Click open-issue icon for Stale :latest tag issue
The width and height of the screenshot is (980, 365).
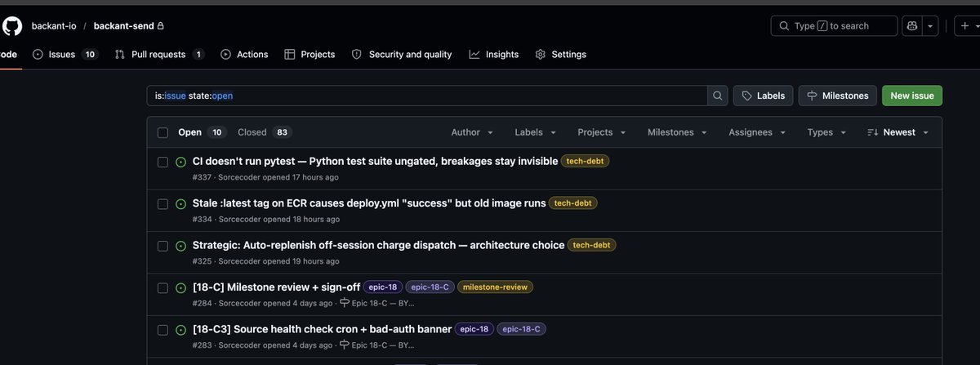pyautogui.click(x=181, y=203)
